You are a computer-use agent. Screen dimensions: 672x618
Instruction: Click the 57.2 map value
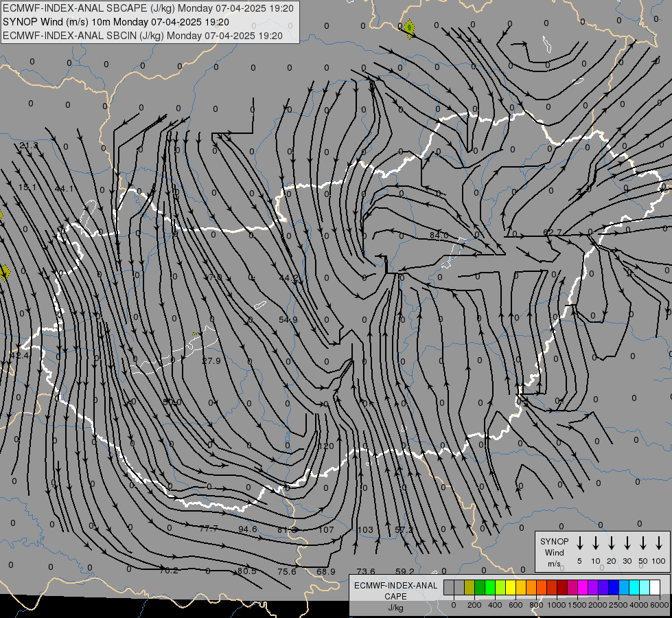[x=404, y=529]
